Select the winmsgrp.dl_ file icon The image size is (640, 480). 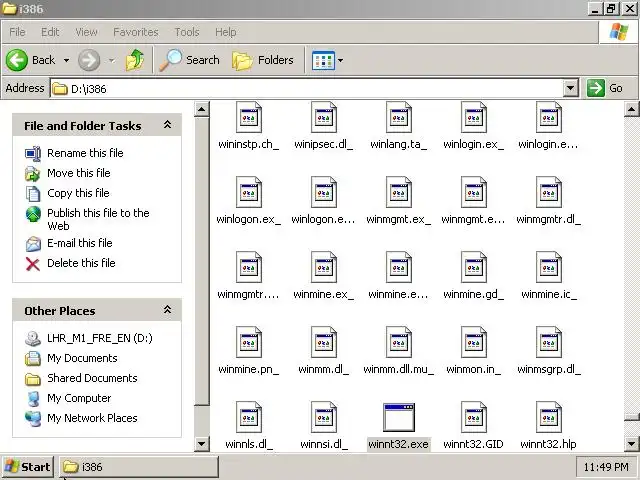click(x=549, y=342)
